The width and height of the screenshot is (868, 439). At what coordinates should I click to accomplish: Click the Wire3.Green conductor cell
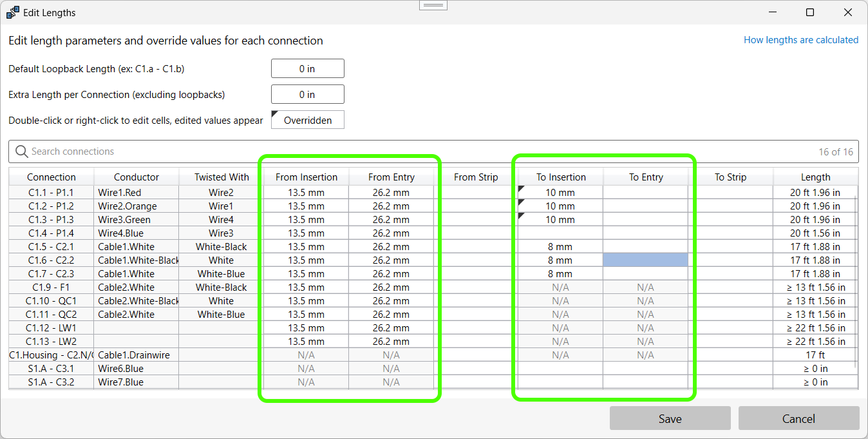[137, 219]
